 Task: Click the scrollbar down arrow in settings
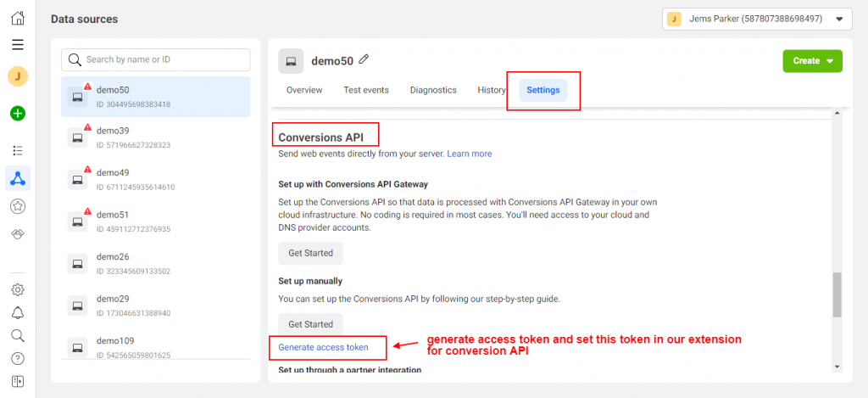coord(837,367)
